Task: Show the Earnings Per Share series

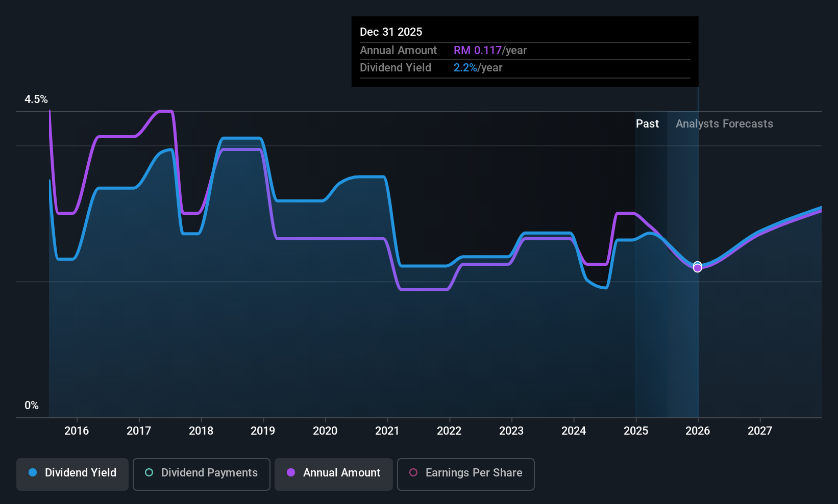Action: click(466, 474)
